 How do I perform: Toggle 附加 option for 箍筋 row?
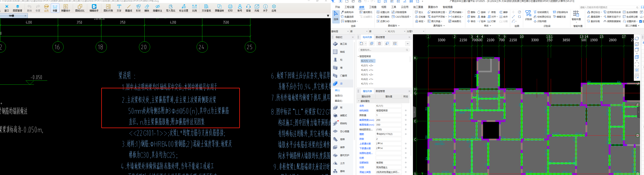[x=406, y=134]
